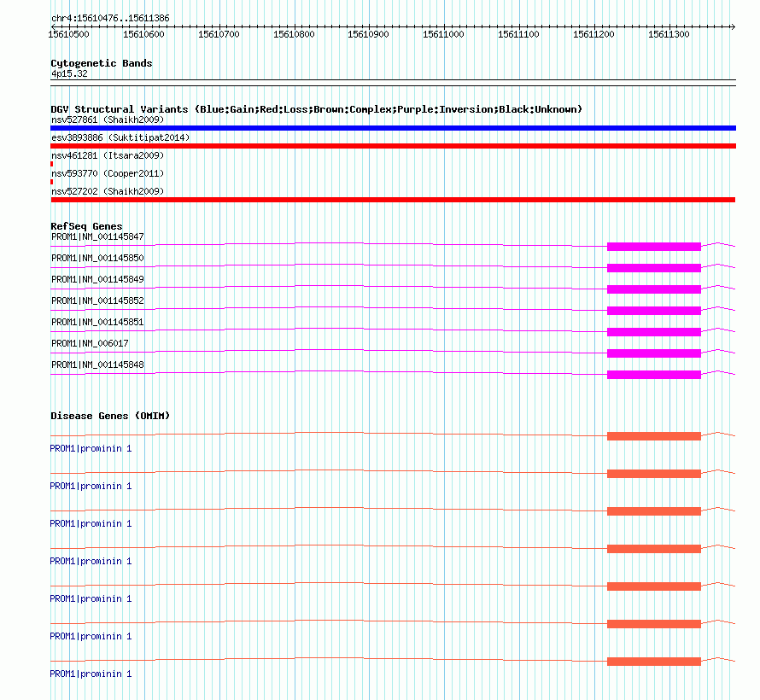
Task: Open transcript label PROM1|NM_001145848
Action: coord(97,365)
